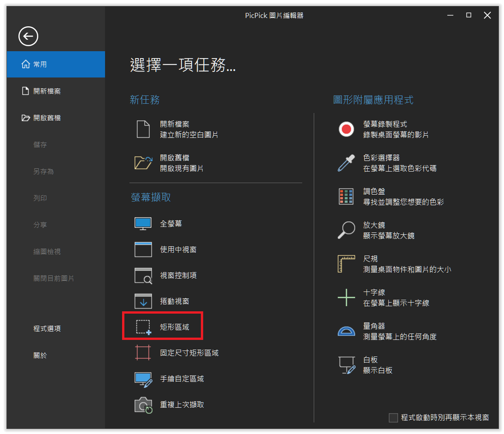
Task: Click the 尺規 ruler icon
Action: point(346,264)
